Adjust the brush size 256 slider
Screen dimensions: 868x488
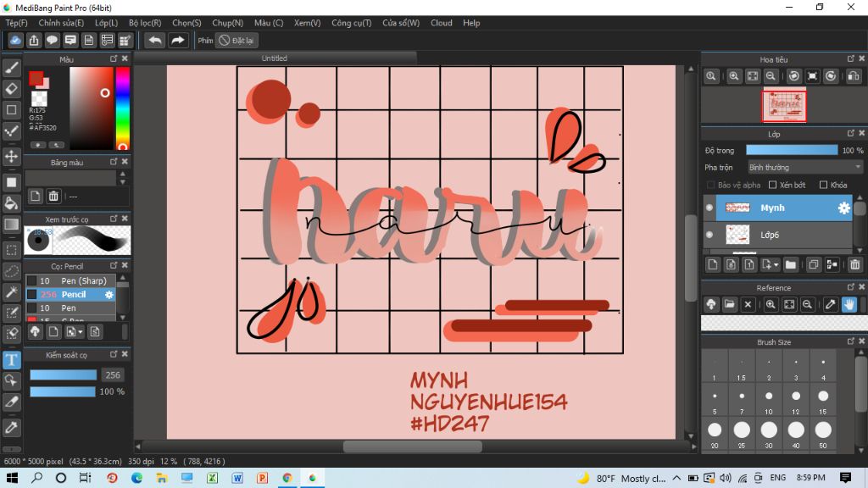point(63,375)
